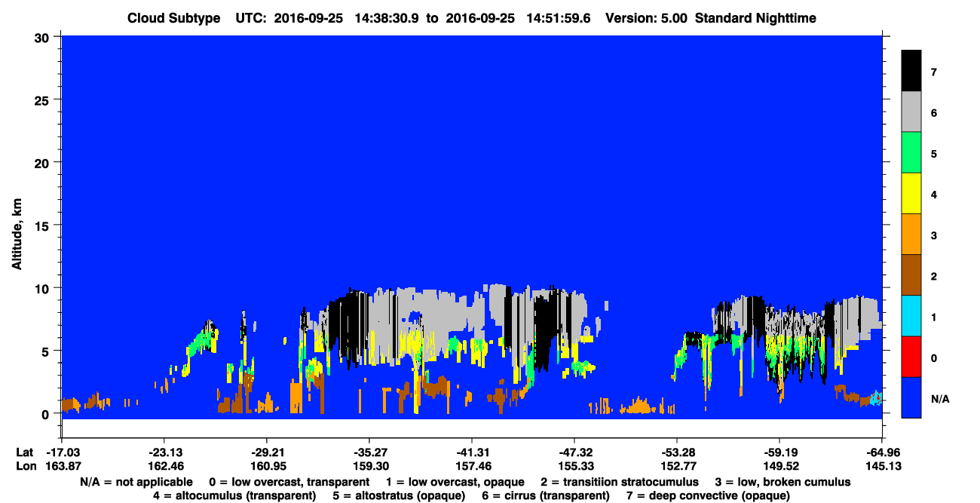Click the green swatch labeled 5
Image resolution: width=980 pixels, height=503 pixels.
point(911,153)
